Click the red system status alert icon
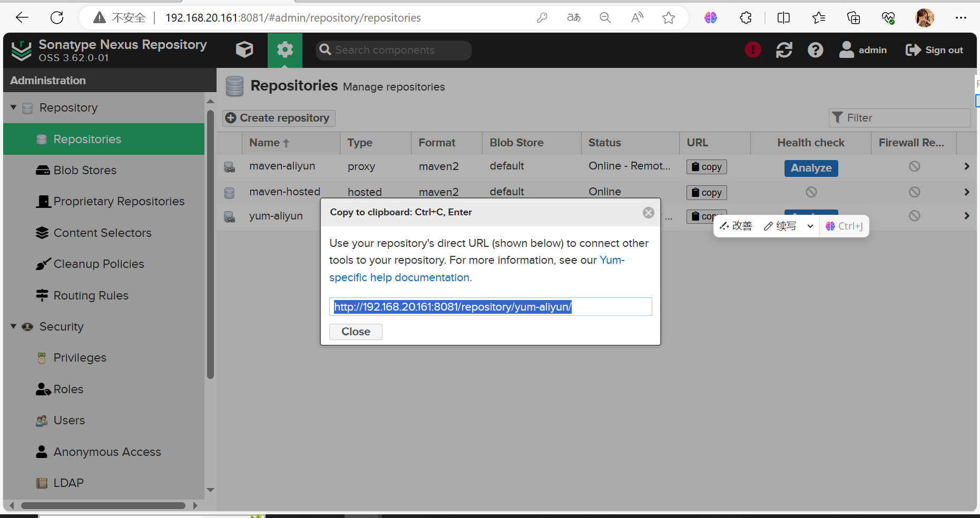 coord(753,50)
